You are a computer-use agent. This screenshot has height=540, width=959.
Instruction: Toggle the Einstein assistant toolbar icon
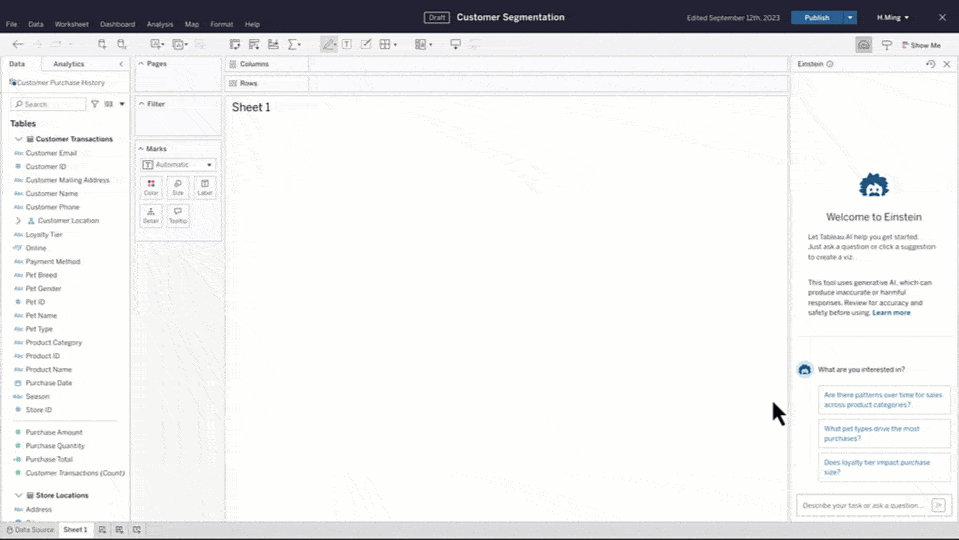864,45
